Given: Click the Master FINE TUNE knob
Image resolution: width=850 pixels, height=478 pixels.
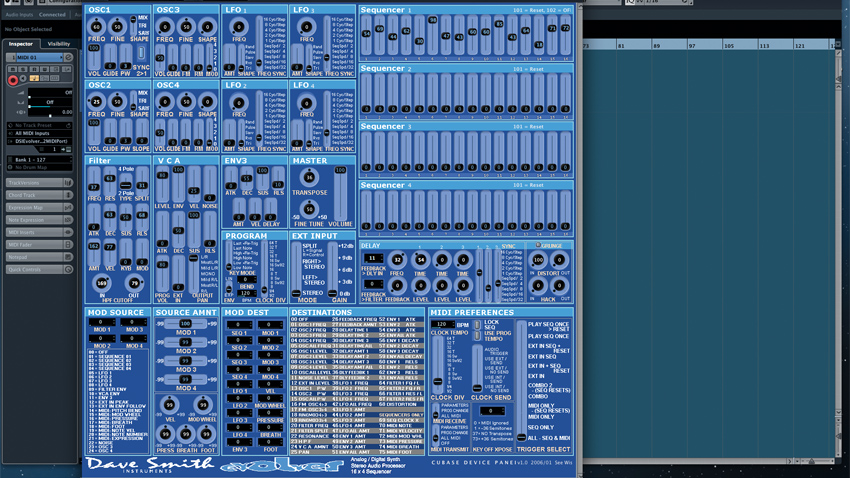Looking at the screenshot, I should click(x=309, y=208).
